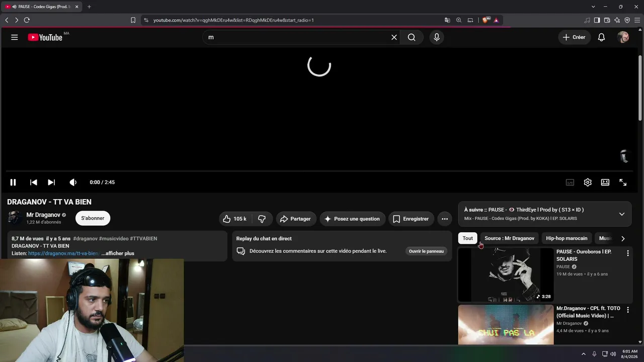Image resolution: width=644 pixels, height=362 pixels.
Task: Like the video showing 105 k
Action: pos(234,219)
